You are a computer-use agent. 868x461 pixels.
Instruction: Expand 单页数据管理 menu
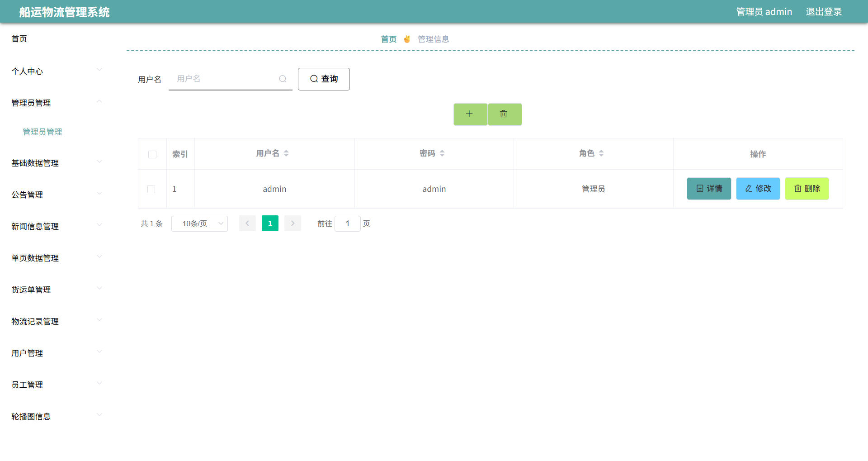(57, 258)
